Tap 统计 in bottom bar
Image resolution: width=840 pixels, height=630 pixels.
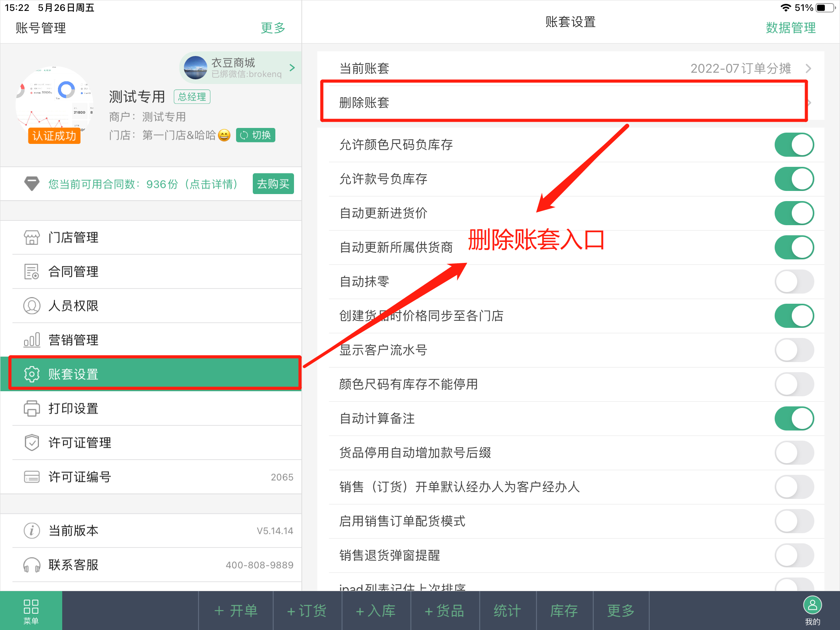507,611
